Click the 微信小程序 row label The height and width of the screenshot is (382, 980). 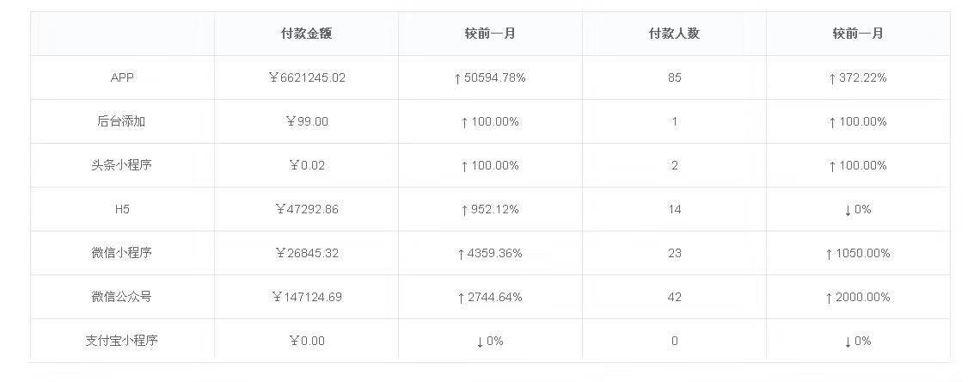click(122, 253)
